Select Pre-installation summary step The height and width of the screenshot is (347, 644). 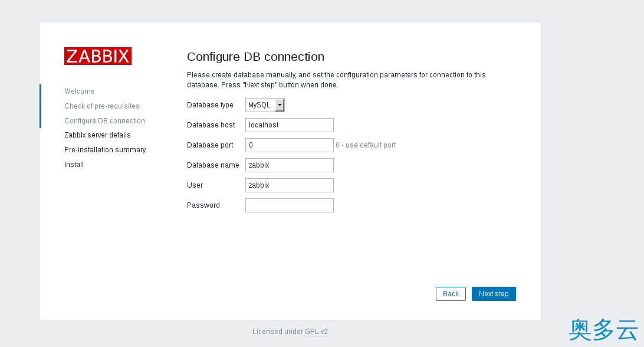pyautogui.click(x=105, y=150)
